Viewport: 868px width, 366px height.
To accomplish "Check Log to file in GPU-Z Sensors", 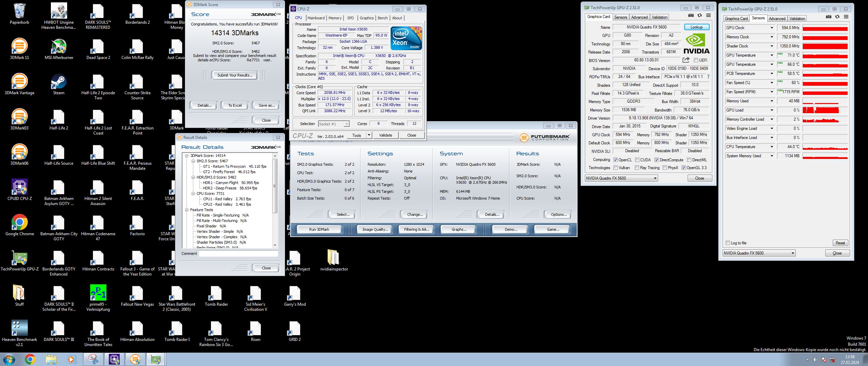I will (727, 243).
